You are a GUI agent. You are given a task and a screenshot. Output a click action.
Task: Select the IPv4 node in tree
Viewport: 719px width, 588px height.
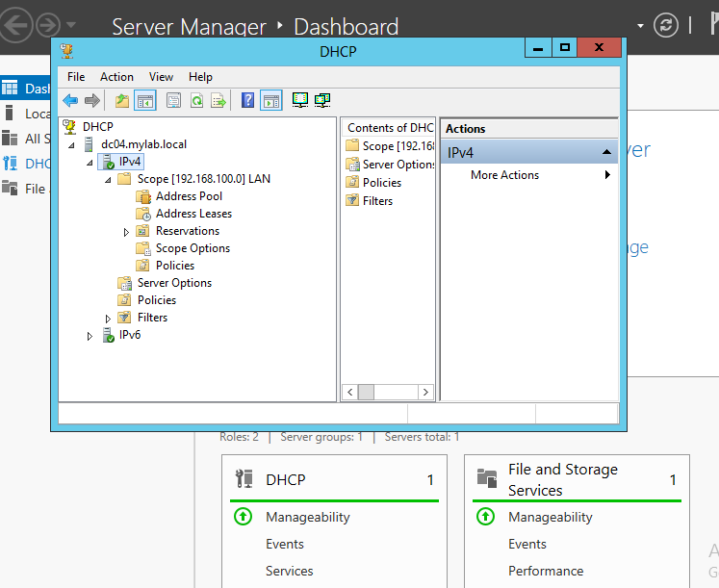coord(130,162)
